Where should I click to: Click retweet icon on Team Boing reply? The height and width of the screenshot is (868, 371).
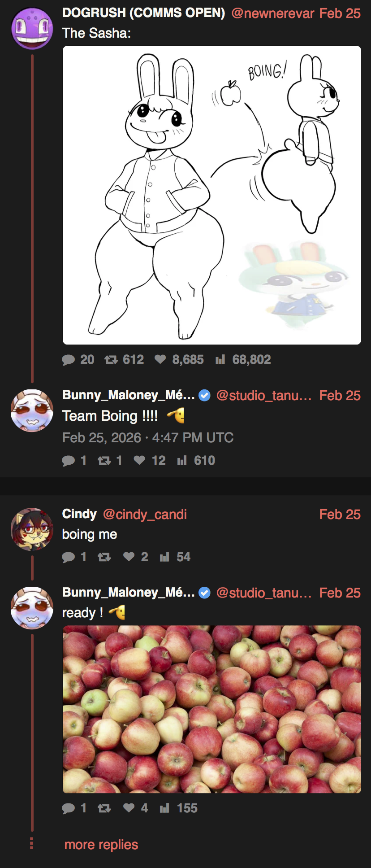[104, 461]
